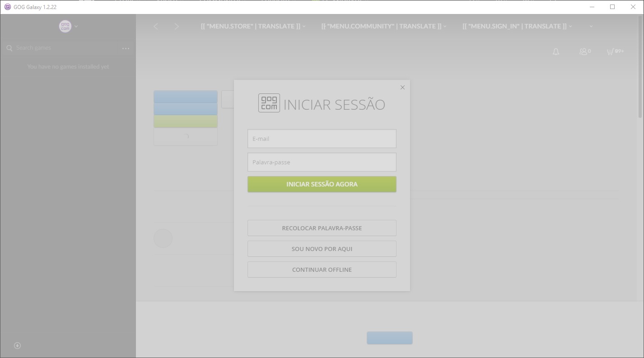Click the GOG Galaxy title bar icon
The image size is (644, 358).
click(7, 7)
